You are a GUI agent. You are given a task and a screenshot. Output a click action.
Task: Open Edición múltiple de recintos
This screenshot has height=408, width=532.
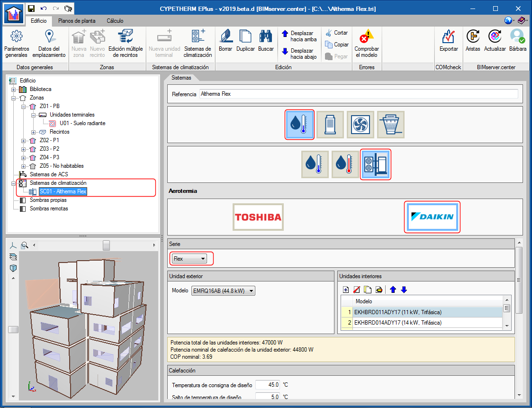[x=126, y=44]
